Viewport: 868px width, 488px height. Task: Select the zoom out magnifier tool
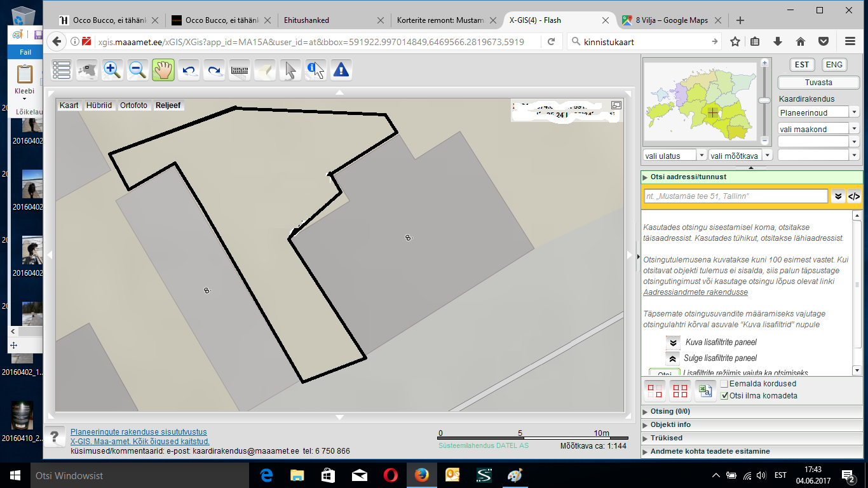[138, 69]
